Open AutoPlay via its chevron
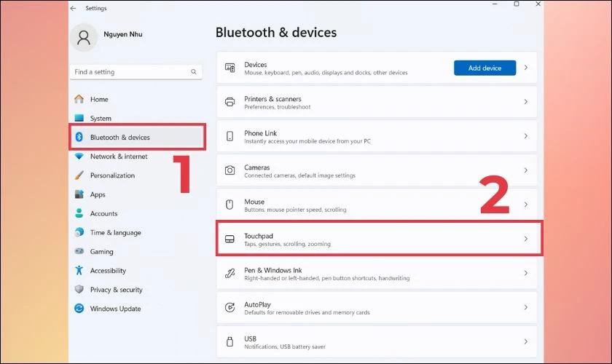The width and height of the screenshot is (612, 364). (526, 307)
